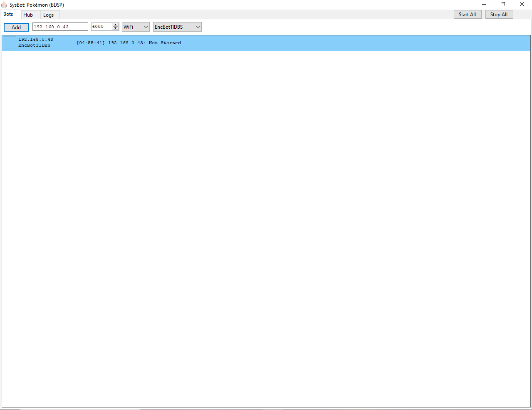Select the '192.168.0.43' bot row label
This screenshot has height=410, width=532.
[x=36, y=40]
